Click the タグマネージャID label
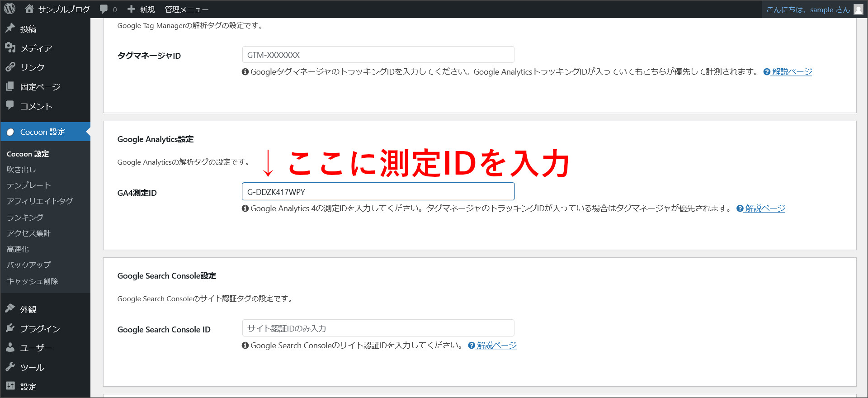 (149, 56)
